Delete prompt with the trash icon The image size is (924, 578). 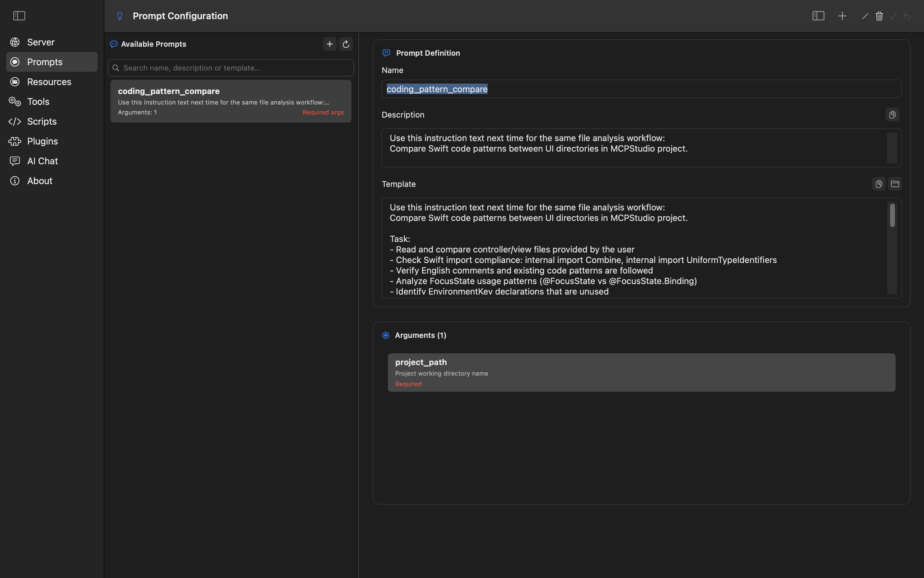click(879, 16)
